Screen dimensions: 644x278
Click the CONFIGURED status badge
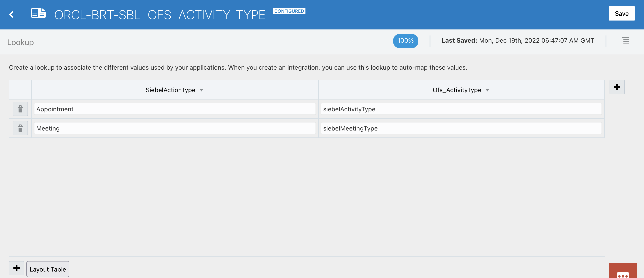(289, 11)
